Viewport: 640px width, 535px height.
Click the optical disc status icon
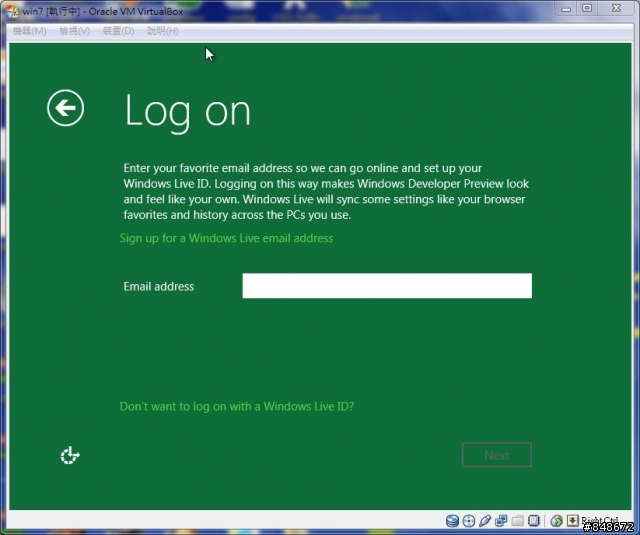pyautogui.click(x=469, y=521)
